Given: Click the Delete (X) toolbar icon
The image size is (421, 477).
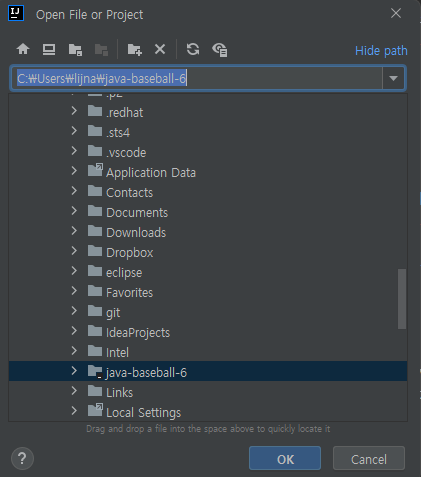Looking at the screenshot, I should pyautogui.click(x=160, y=49).
